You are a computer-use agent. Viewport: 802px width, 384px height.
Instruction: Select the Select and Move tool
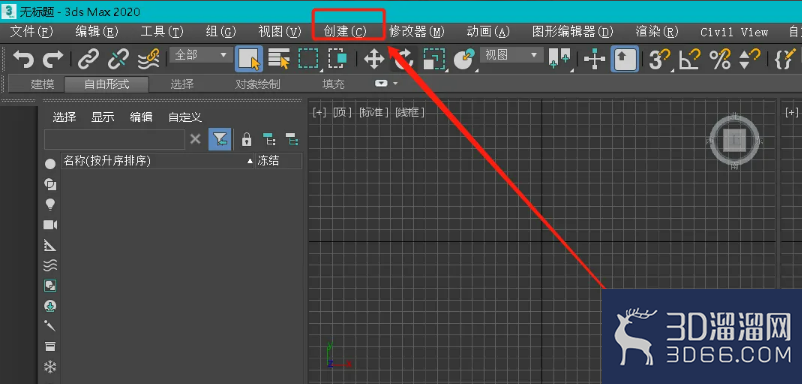(x=374, y=59)
